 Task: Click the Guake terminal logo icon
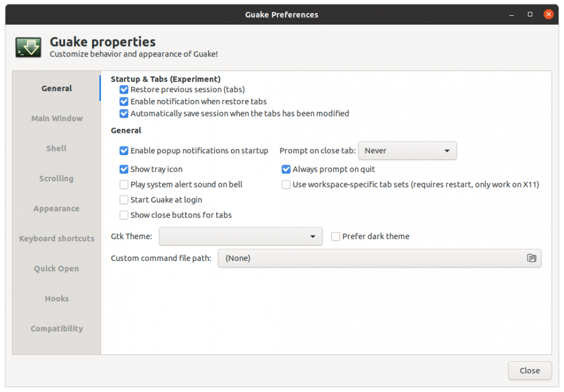pos(28,47)
